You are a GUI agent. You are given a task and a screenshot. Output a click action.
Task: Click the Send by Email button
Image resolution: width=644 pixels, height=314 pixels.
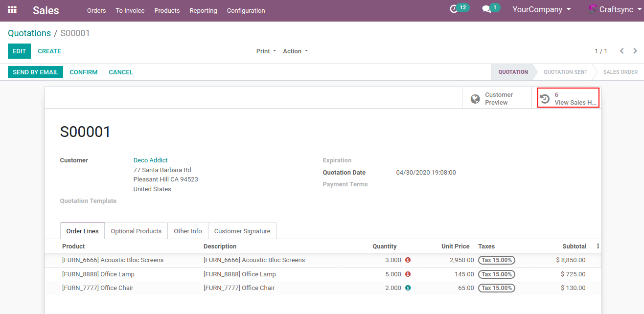35,72
